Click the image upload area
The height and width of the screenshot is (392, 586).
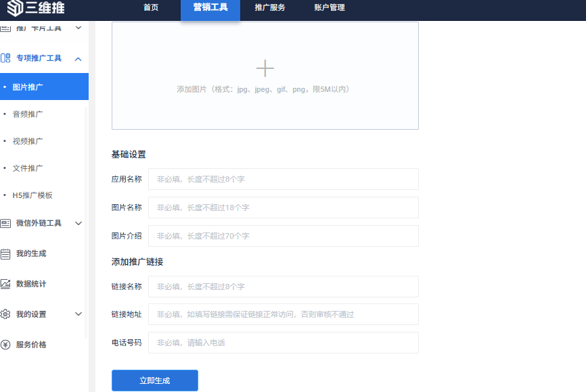(x=265, y=76)
